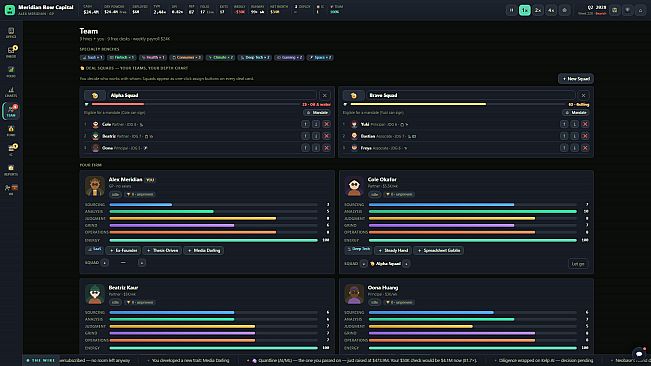
Task: Click the Consumer specialty bench chip
Action: (186, 58)
